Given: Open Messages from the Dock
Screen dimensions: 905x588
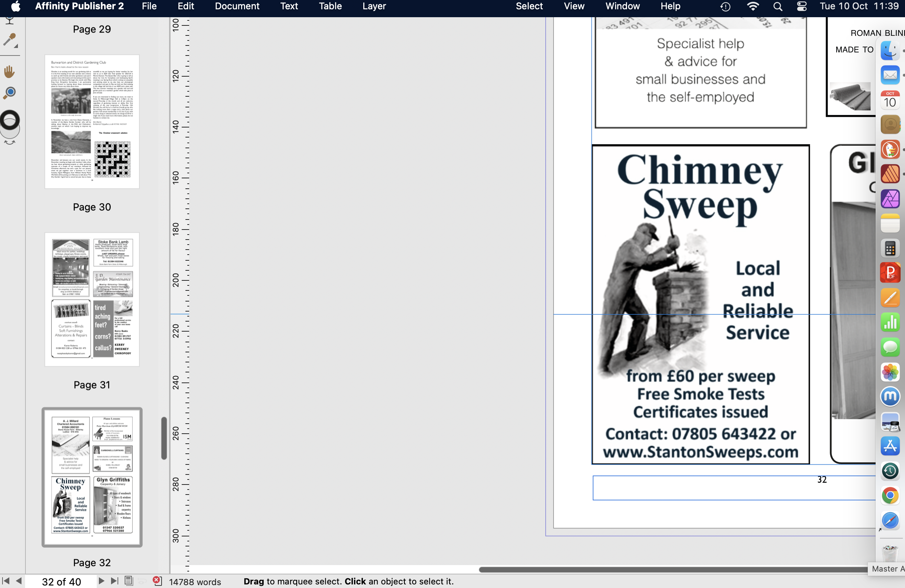Looking at the screenshot, I should (890, 347).
